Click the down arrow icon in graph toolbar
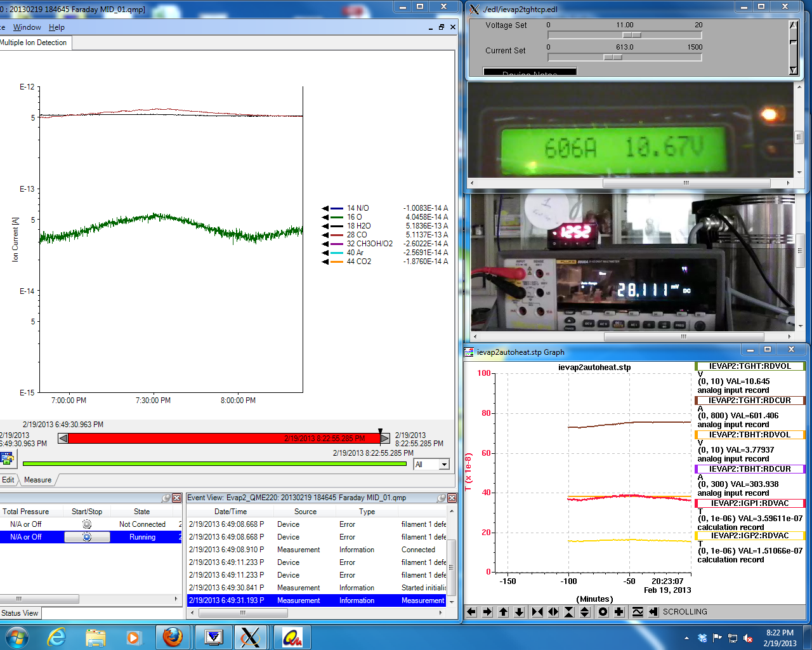The width and height of the screenshot is (812, 650). (520, 612)
